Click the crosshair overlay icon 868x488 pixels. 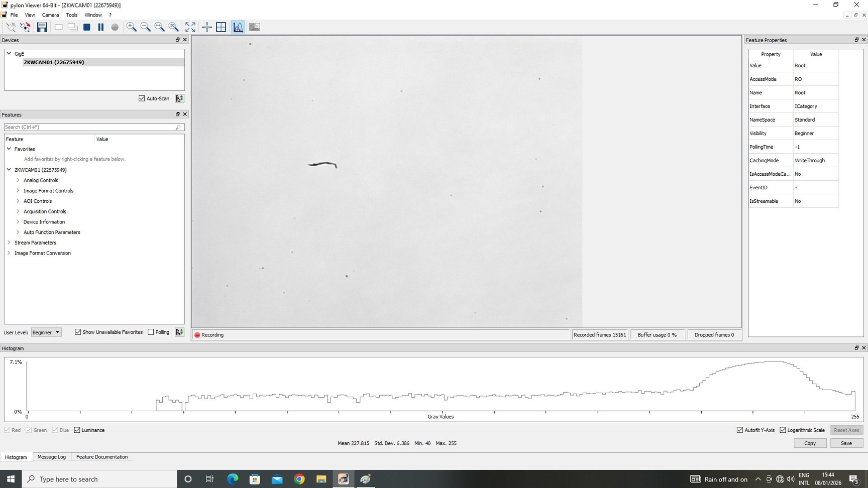[x=206, y=27]
